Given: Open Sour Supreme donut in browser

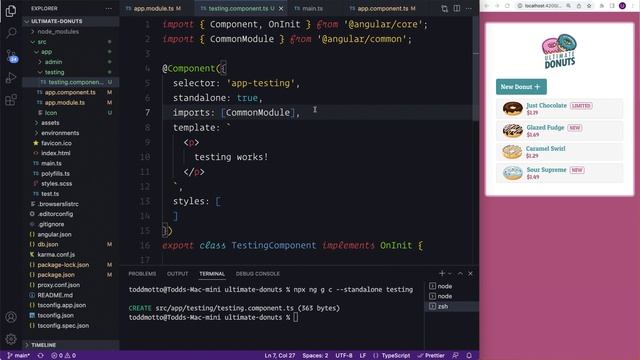Looking at the screenshot, I should [560, 173].
